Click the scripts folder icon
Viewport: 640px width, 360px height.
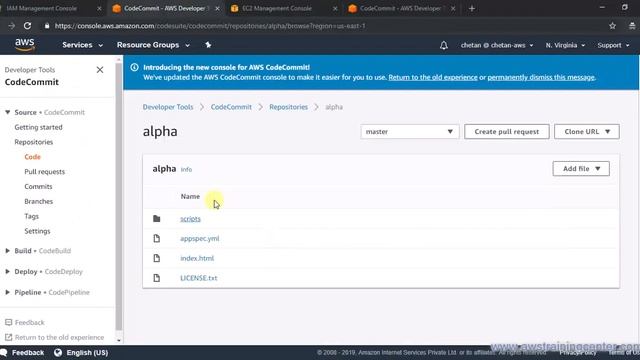click(157, 219)
